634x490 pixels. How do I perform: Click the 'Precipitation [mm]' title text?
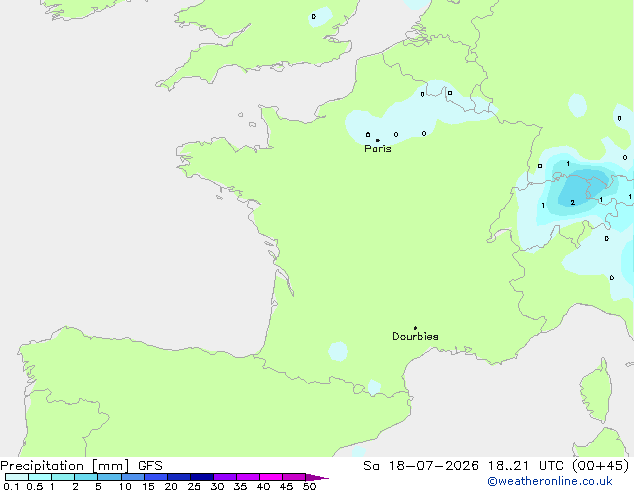point(65,466)
